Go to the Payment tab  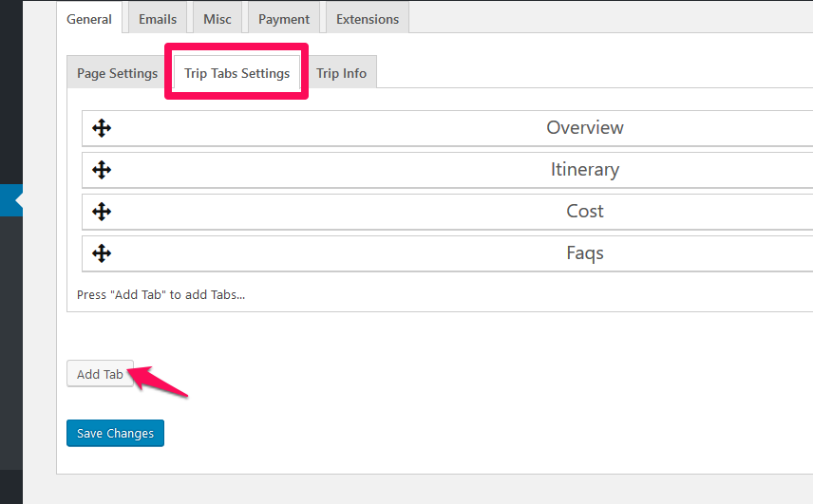284,19
